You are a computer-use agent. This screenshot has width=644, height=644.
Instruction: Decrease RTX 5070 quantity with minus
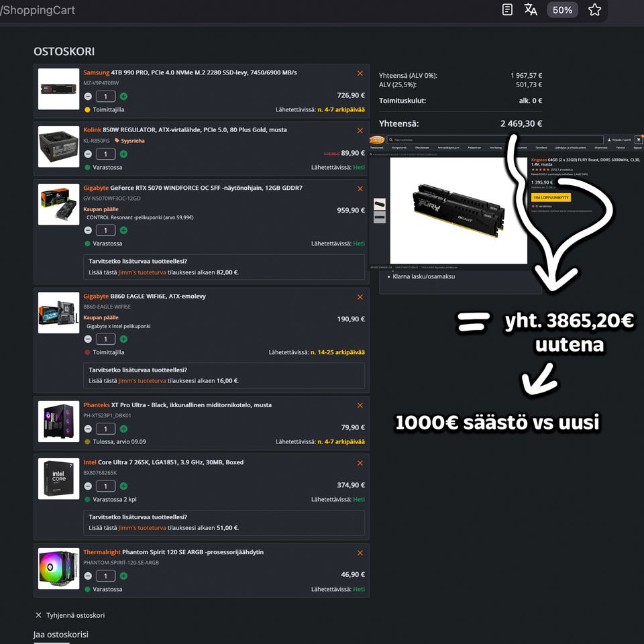(88, 230)
